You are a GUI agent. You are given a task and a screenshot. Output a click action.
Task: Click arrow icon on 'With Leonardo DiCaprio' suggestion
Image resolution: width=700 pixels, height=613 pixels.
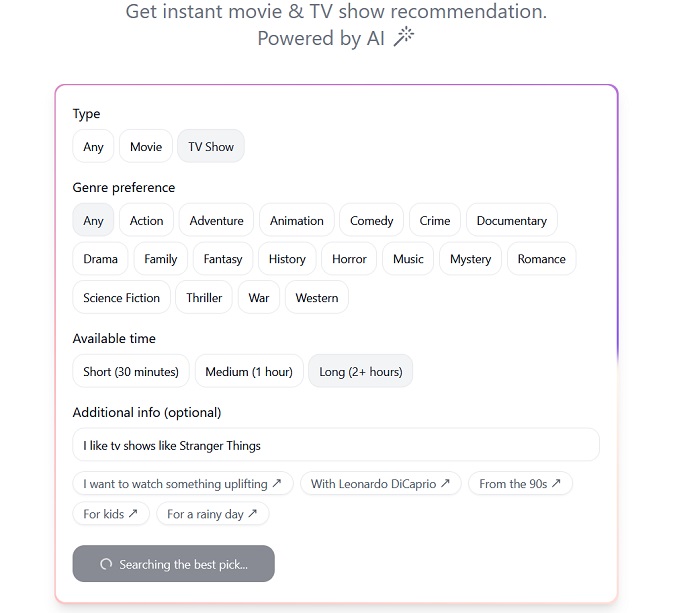click(445, 483)
